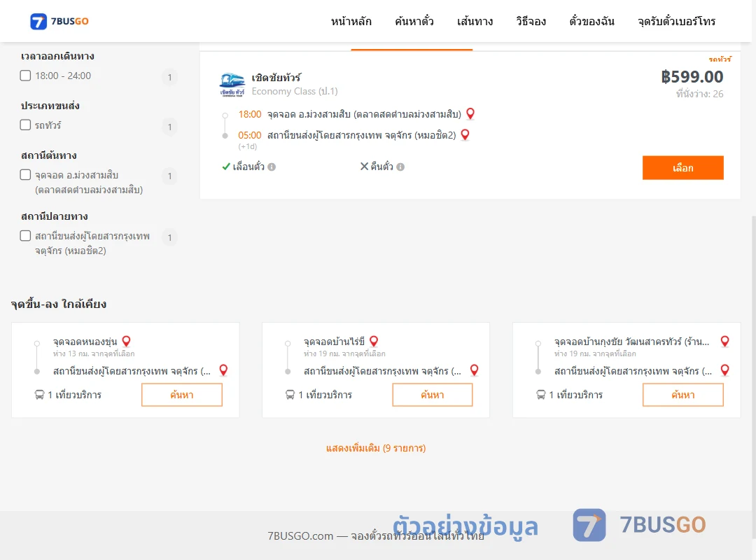Click ค้นหา in จุดจอดบ้านกุงชัย card

(x=683, y=395)
